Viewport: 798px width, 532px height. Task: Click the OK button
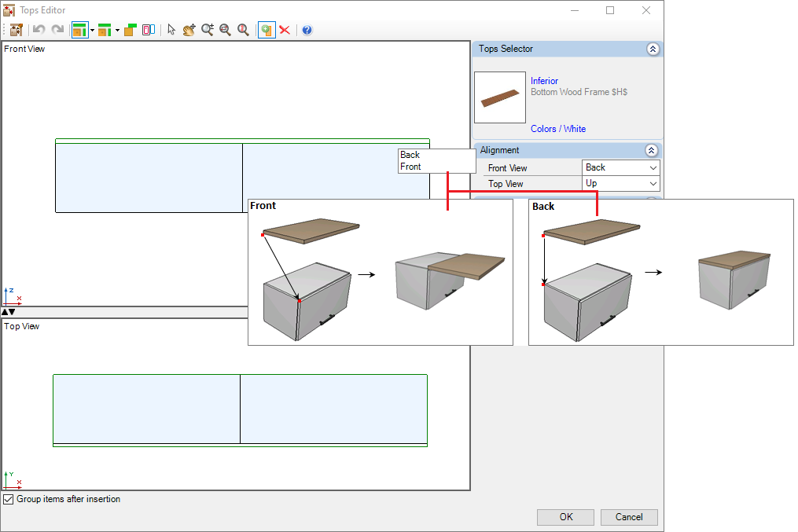click(x=565, y=517)
